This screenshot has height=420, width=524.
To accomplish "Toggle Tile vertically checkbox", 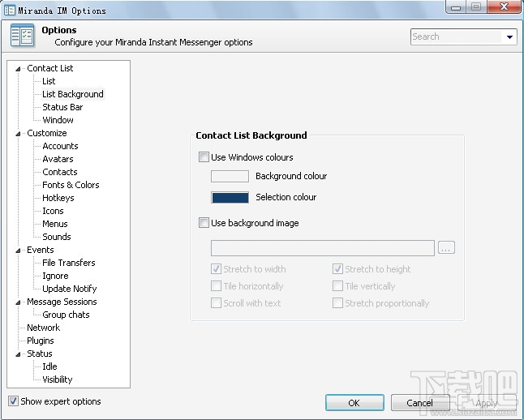I will [x=337, y=286].
